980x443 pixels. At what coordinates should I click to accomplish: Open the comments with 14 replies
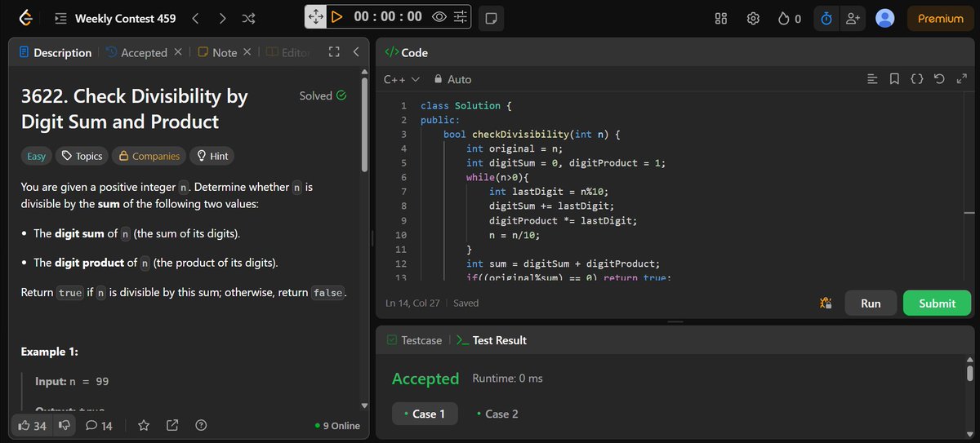pyautogui.click(x=99, y=425)
